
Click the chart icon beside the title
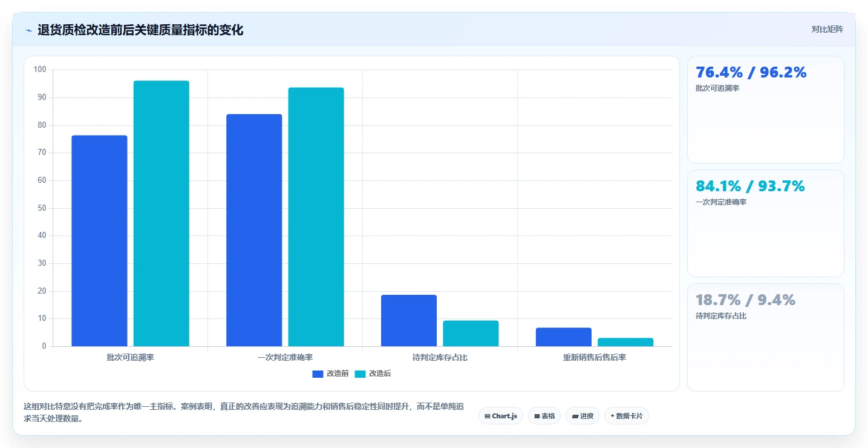point(28,30)
